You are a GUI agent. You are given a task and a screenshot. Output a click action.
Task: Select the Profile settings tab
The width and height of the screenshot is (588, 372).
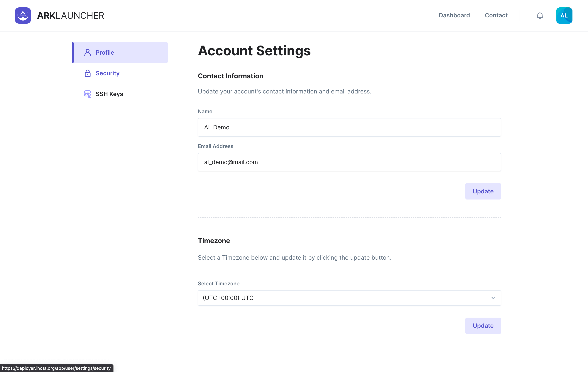coord(105,53)
